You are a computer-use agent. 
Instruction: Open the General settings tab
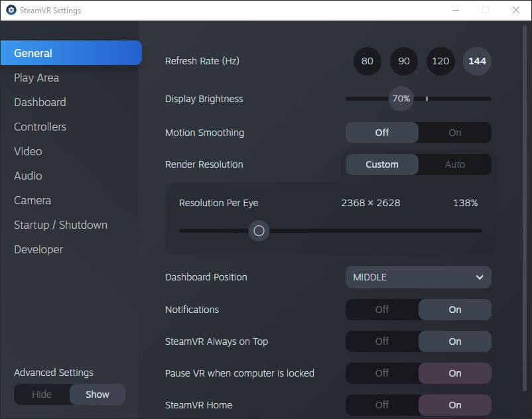(71, 53)
